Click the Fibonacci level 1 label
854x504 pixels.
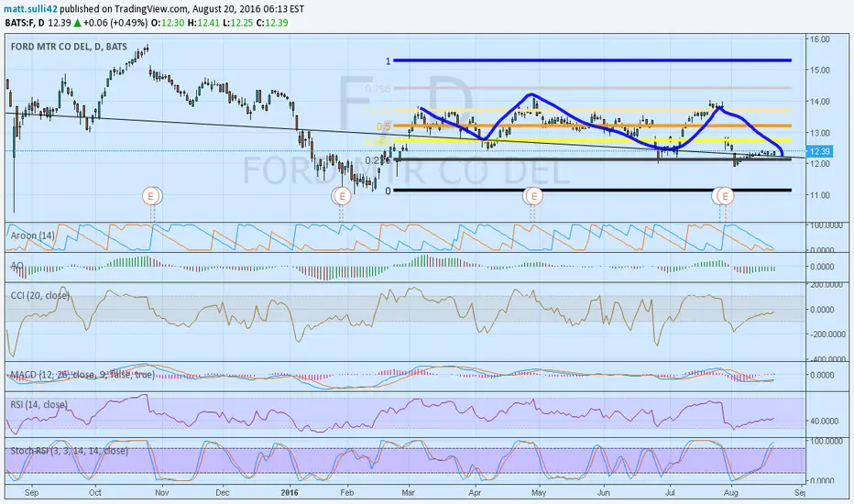pyautogui.click(x=389, y=61)
